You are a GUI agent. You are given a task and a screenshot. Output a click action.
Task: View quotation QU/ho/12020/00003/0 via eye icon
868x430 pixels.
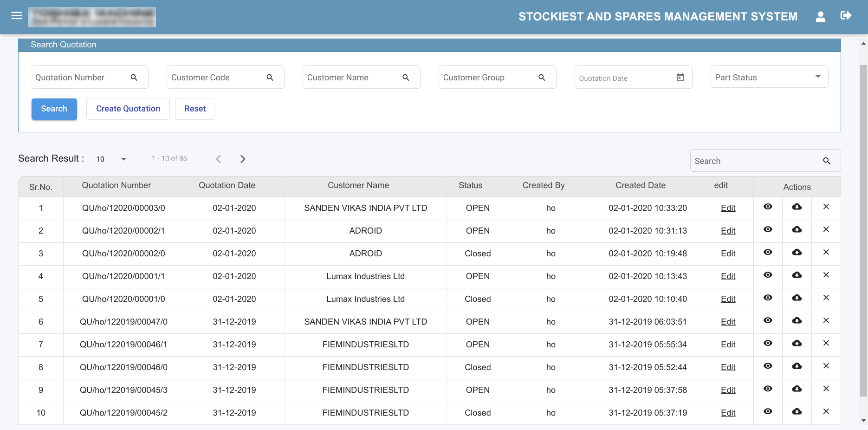(768, 207)
